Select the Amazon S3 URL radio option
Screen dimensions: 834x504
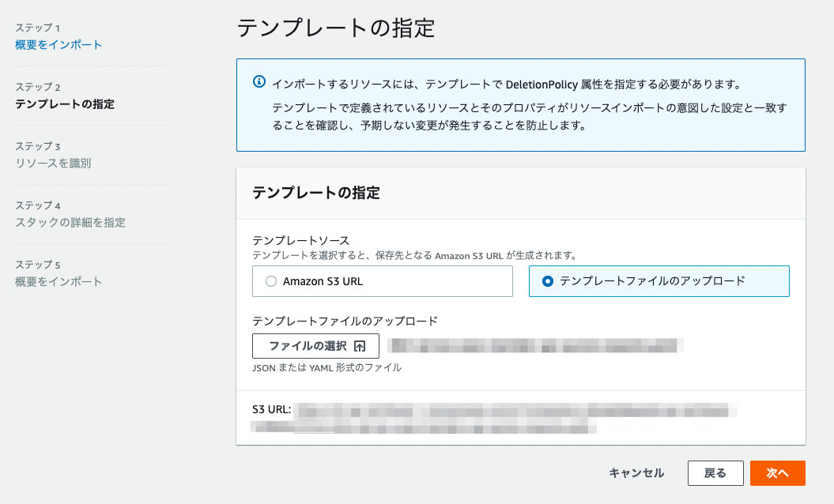pyautogui.click(x=271, y=280)
